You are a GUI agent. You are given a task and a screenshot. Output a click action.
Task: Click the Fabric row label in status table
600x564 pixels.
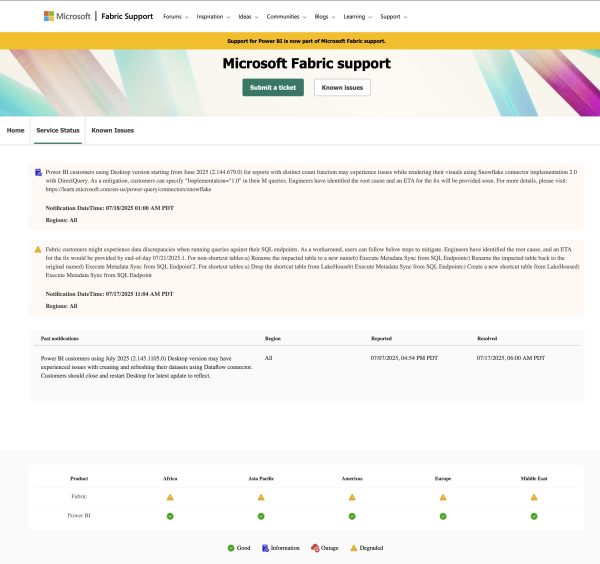tap(79, 497)
